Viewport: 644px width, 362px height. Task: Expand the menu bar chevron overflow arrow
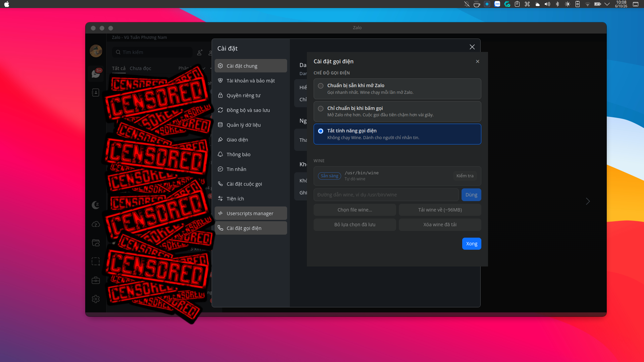(x=607, y=4)
